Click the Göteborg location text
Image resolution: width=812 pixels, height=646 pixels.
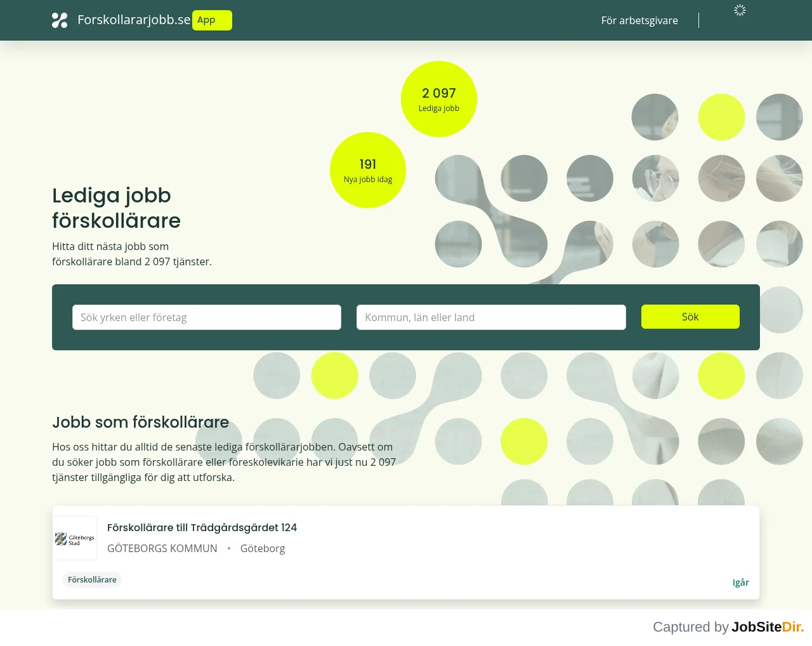pos(263,548)
